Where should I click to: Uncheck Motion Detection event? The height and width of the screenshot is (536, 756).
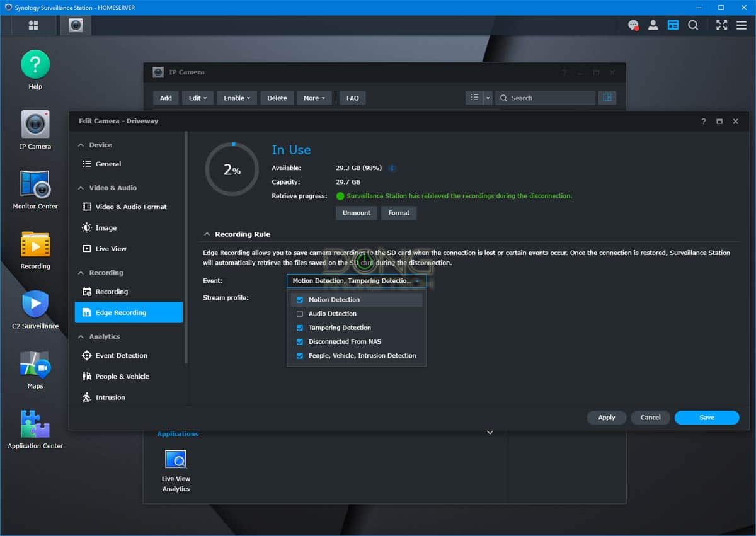tap(300, 300)
